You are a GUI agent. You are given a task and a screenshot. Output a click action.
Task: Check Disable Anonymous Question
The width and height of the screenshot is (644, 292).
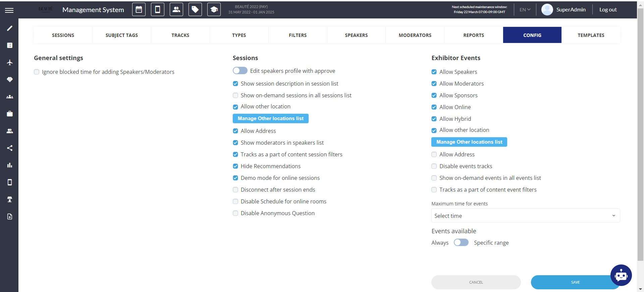point(235,213)
